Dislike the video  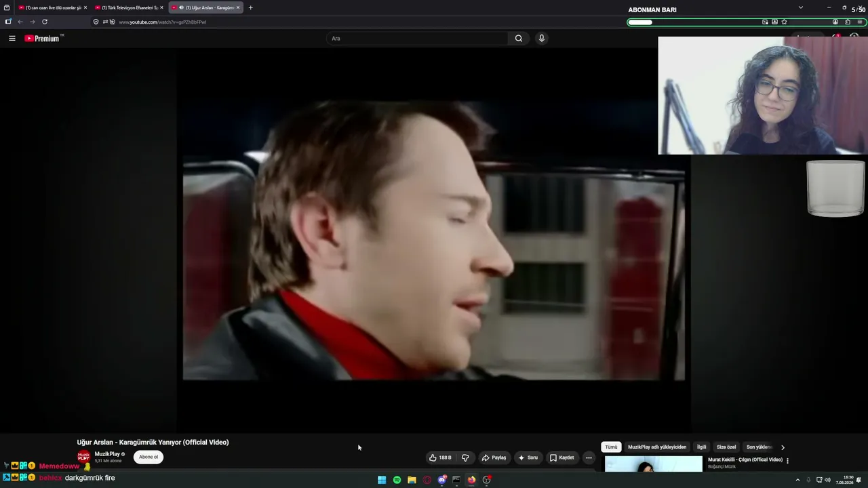[465, 457]
